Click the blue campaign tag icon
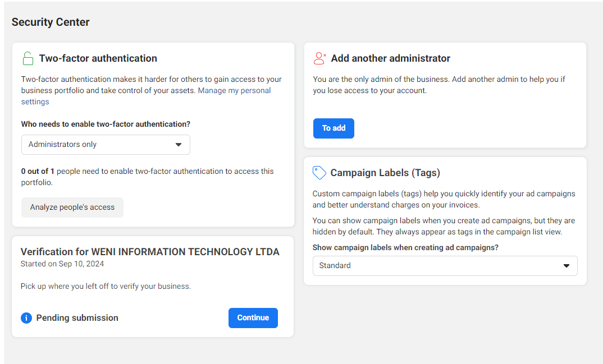Screen dimensions: 603x364 click(319, 173)
